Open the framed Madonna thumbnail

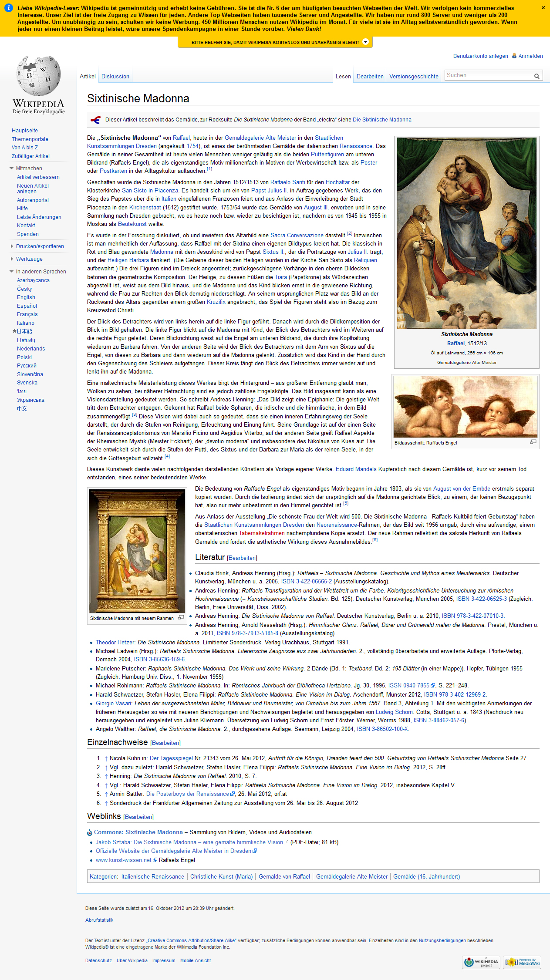click(137, 550)
